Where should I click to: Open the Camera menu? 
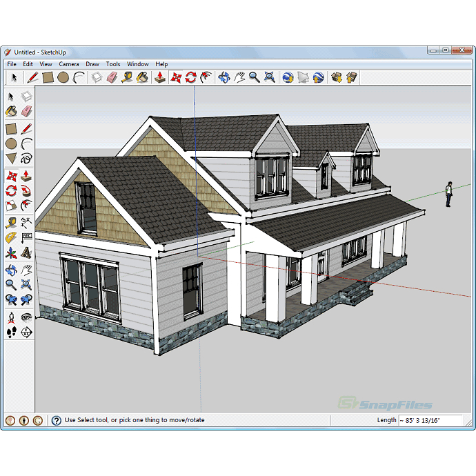[69, 64]
